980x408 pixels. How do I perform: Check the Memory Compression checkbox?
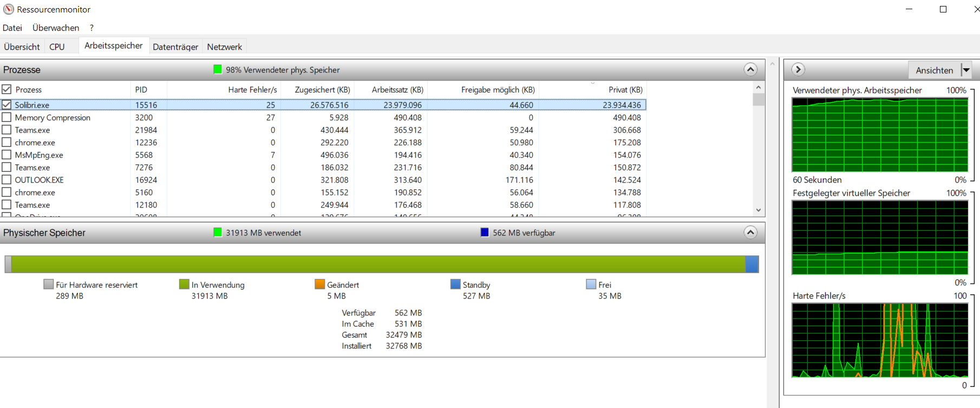(x=6, y=117)
